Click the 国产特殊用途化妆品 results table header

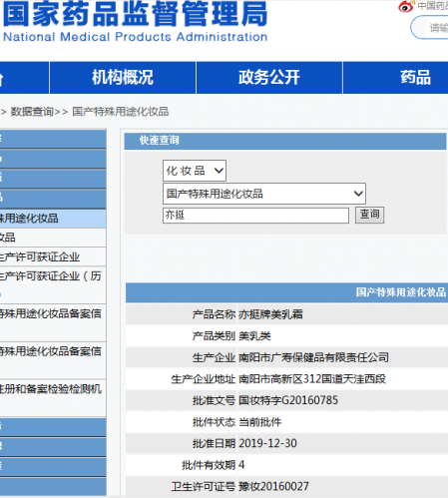286,292
